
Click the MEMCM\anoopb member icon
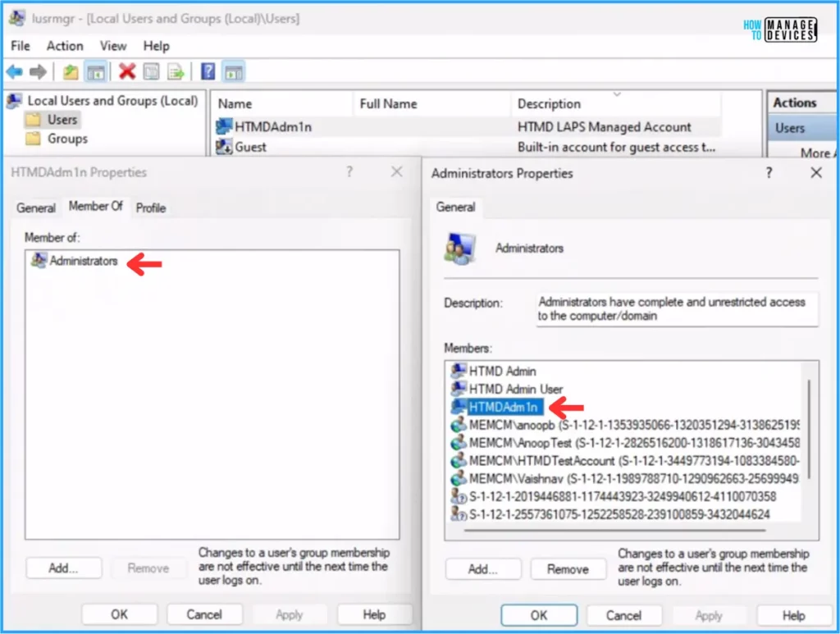point(459,425)
